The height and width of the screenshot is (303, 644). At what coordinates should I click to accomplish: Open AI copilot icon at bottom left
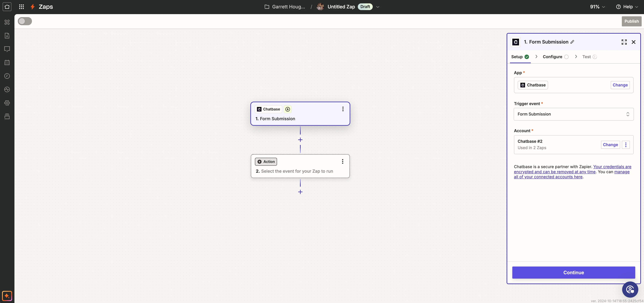point(7,296)
